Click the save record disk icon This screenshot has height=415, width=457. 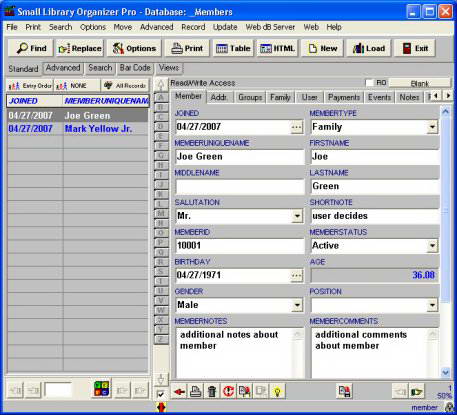pyautogui.click(x=344, y=391)
